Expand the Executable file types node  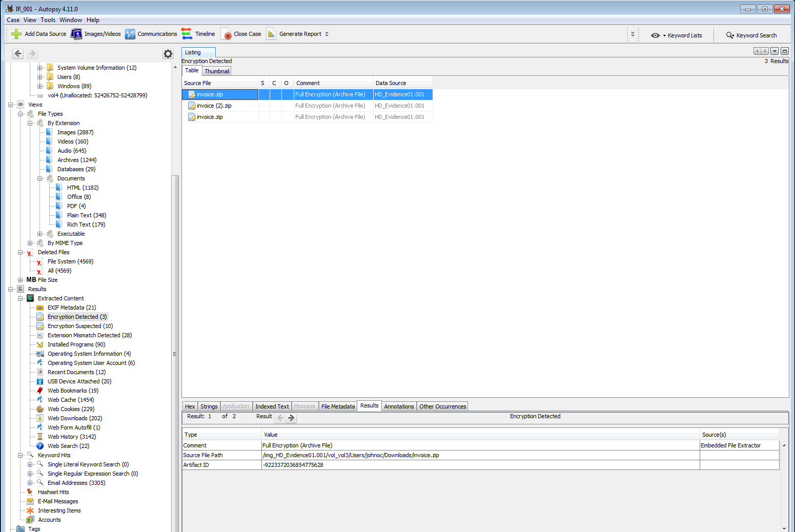40,234
